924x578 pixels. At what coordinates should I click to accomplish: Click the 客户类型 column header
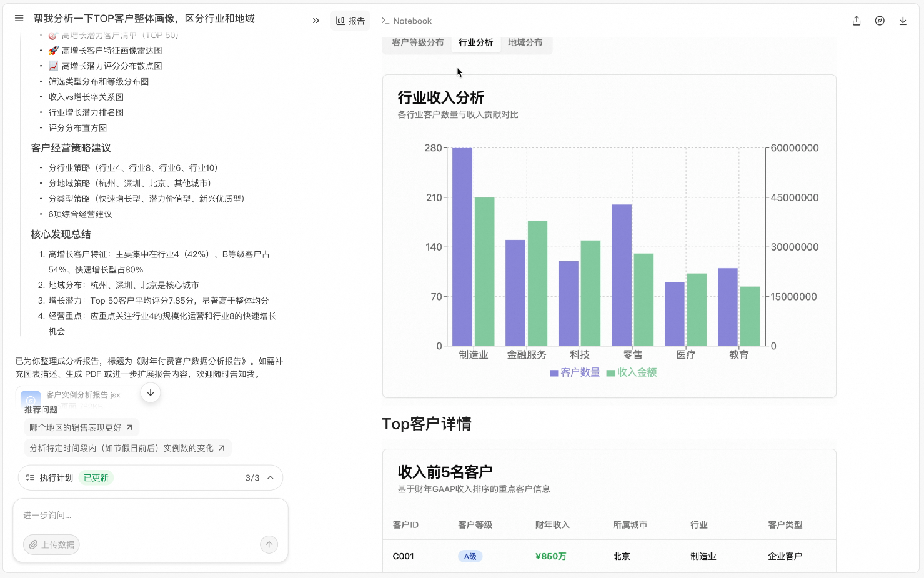click(x=785, y=525)
